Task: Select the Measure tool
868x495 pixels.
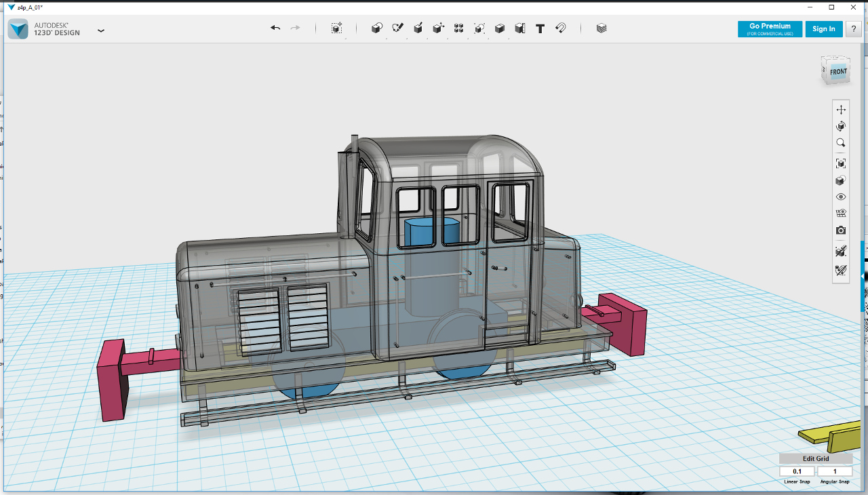Action: point(520,28)
